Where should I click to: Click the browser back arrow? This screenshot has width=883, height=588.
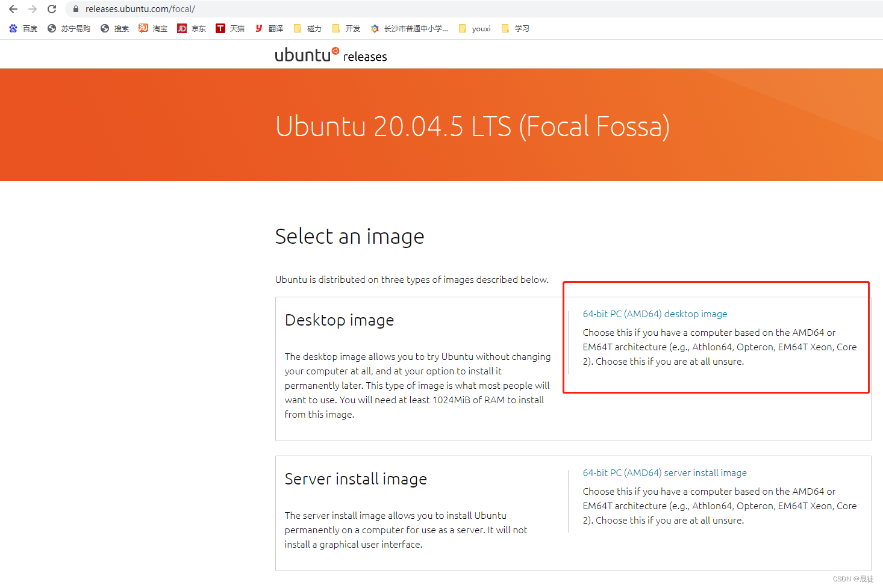pyautogui.click(x=13, y=9)
